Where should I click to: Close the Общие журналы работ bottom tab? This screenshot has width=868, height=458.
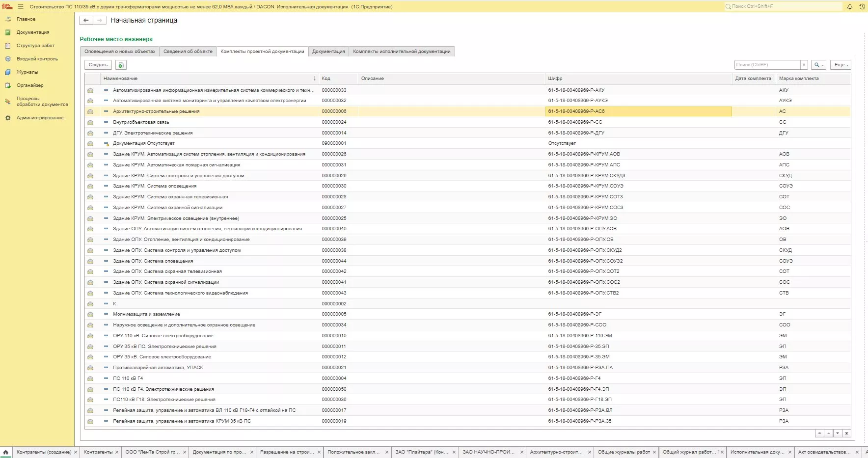click(654, 452)
